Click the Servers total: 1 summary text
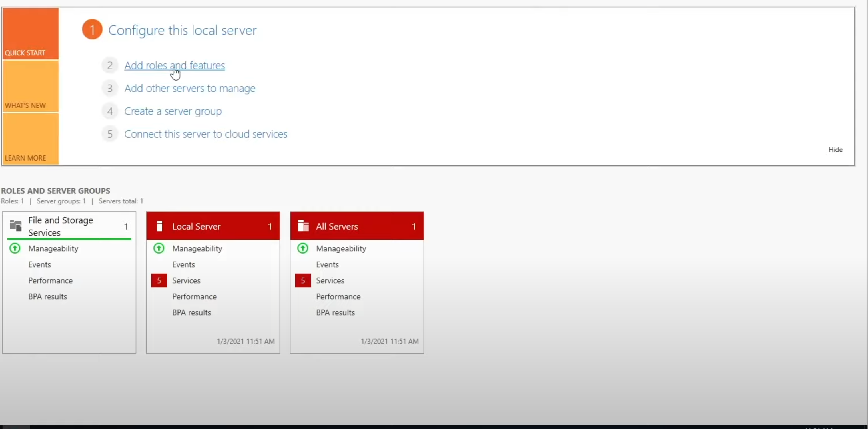The height and width of the screenshot is (429, 868). [121, 201]
